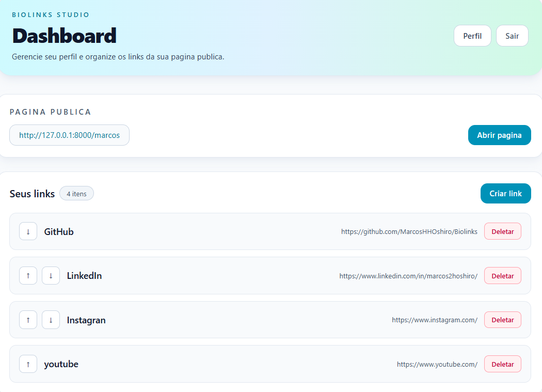
Task: Move Instagran link down with arrow
Action: (x=51, y=320)
